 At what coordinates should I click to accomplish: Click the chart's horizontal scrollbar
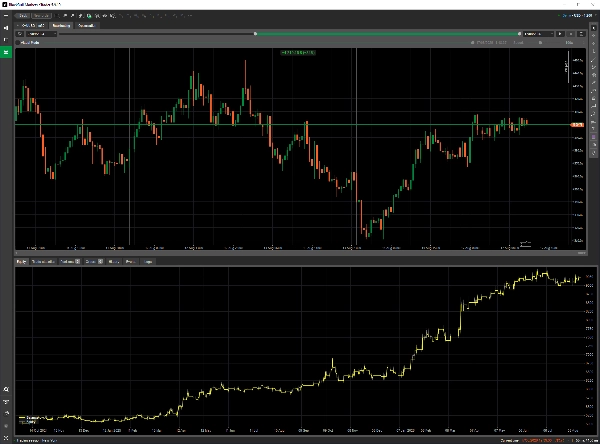(x=300, y=253)
